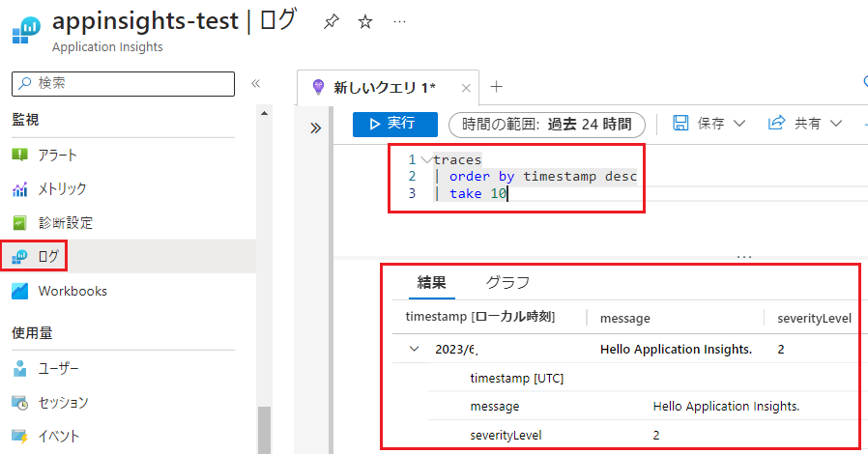Click the severityLevel detail row label

(x=506, y=436)
